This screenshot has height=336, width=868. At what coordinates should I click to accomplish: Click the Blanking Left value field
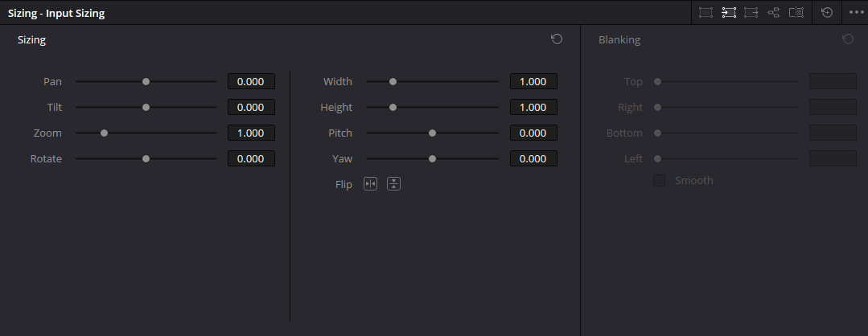[833, 159]
